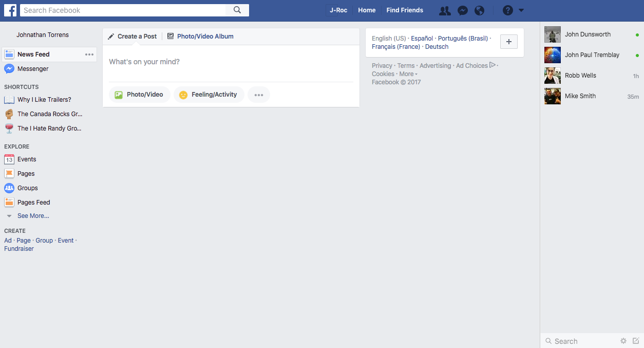Click the Photo/Video button
The height and width of the screenshot is (348, 644).
click(x=140, y=95)
